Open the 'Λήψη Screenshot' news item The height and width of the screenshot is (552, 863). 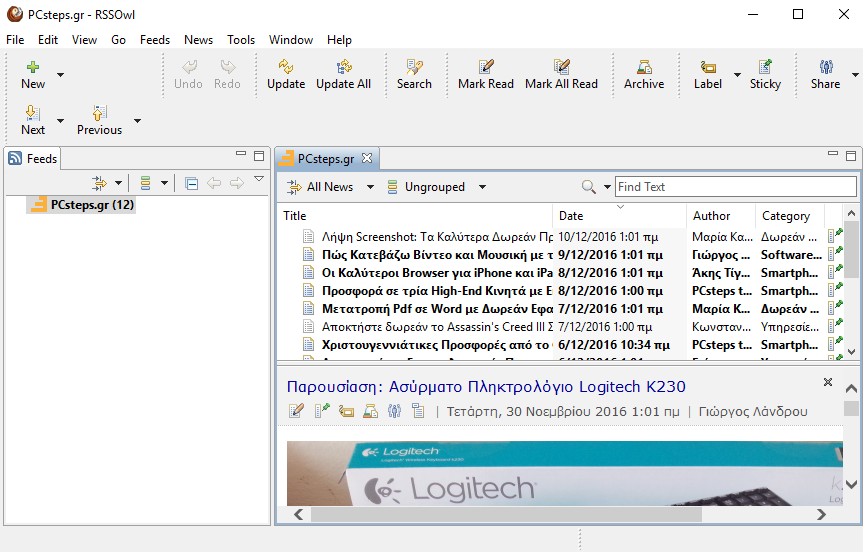(x=437, y=237)
